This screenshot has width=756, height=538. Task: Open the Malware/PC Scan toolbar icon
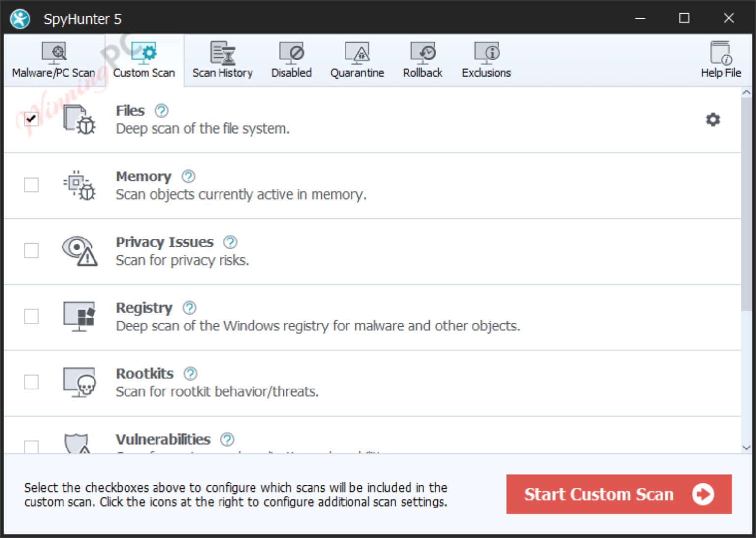pos(54,59)
